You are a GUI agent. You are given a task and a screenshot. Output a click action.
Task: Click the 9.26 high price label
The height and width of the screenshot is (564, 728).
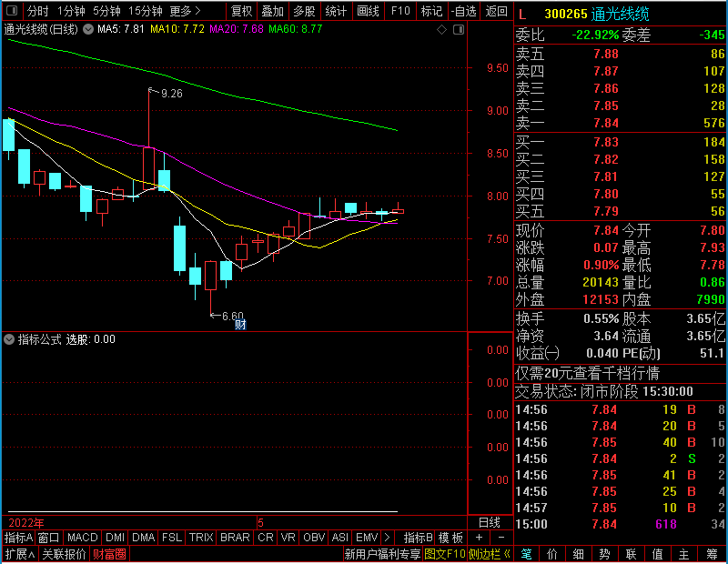[171, 94]
